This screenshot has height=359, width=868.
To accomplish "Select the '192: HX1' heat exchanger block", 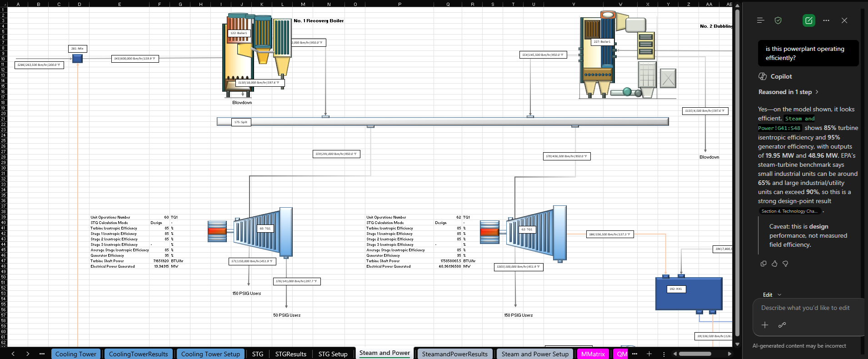I will [689, 294].
